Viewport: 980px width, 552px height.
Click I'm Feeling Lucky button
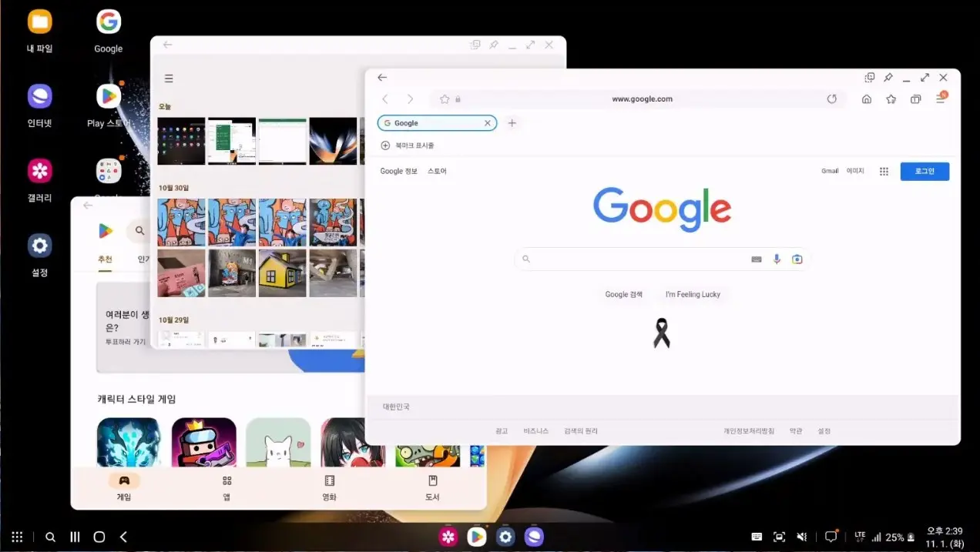pos(693,295)
